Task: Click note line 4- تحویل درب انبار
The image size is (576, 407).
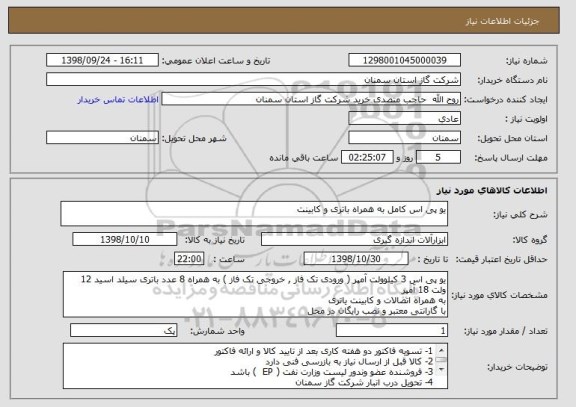Action: click(x=364, y=382)
